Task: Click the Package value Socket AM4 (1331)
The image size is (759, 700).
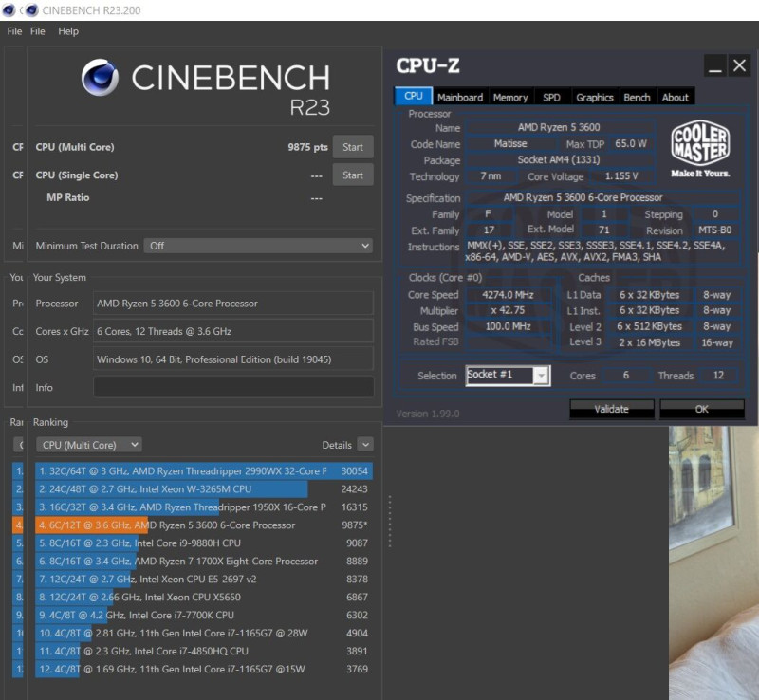Action: pyautogui.click(x=559, y=159)
